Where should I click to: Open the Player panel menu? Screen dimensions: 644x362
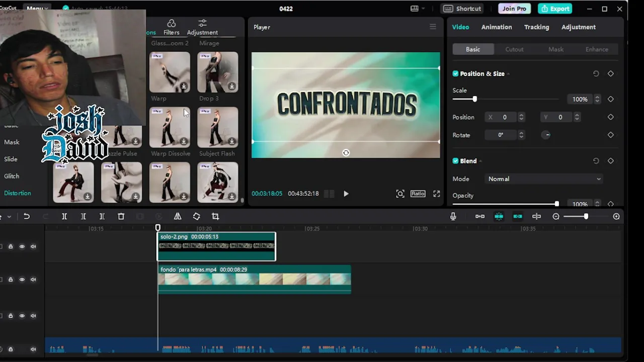point(433,27)
